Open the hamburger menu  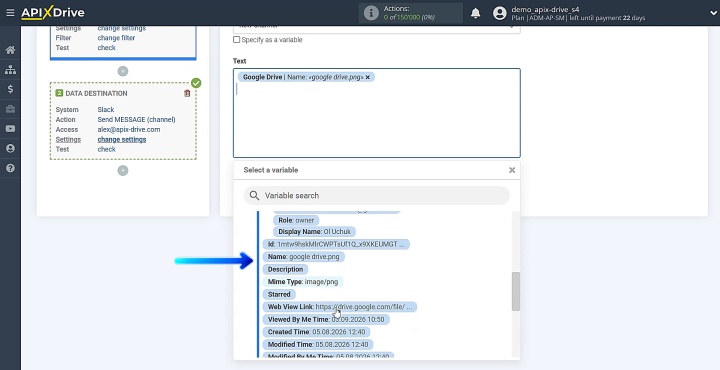10,13
